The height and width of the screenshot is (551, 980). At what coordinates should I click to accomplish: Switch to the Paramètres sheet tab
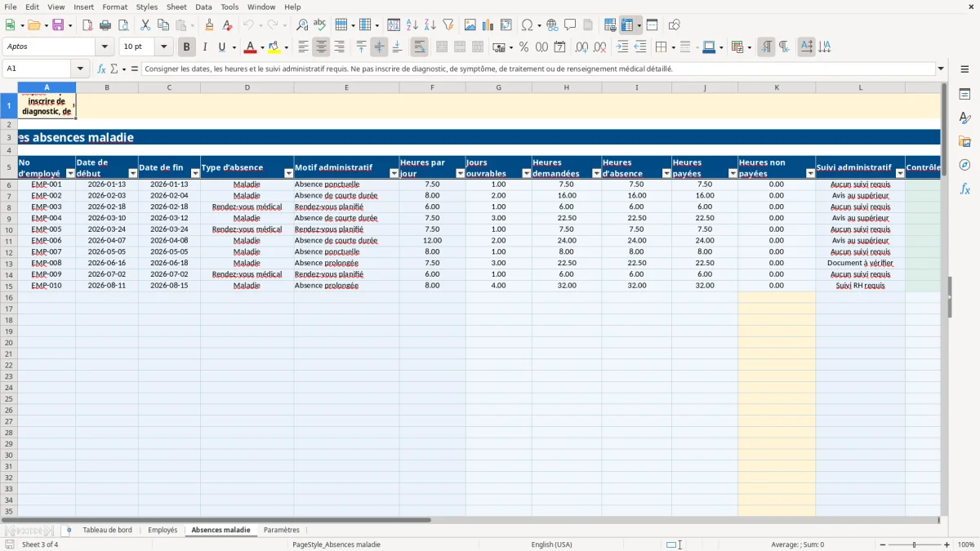282,530
